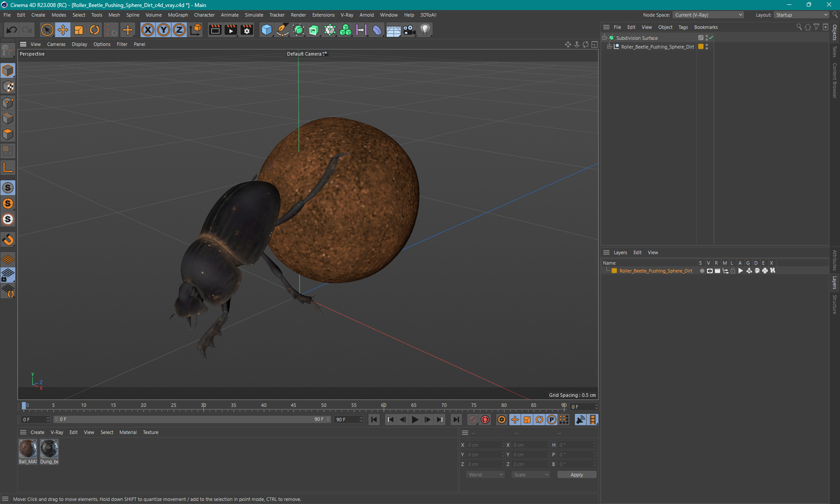Select the Move tool in the toolbar
The width and height of the screenshot is (840, 504).
63,30
